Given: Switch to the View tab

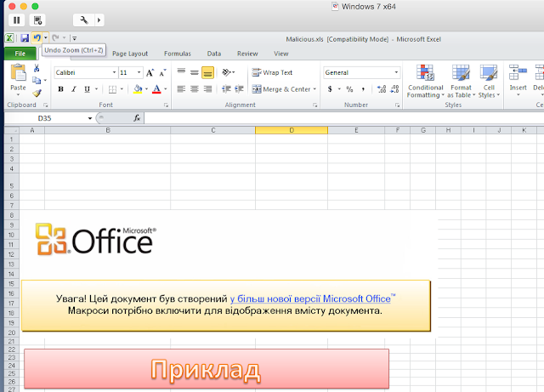Looking at the screenshot, I should coord(281,54).
